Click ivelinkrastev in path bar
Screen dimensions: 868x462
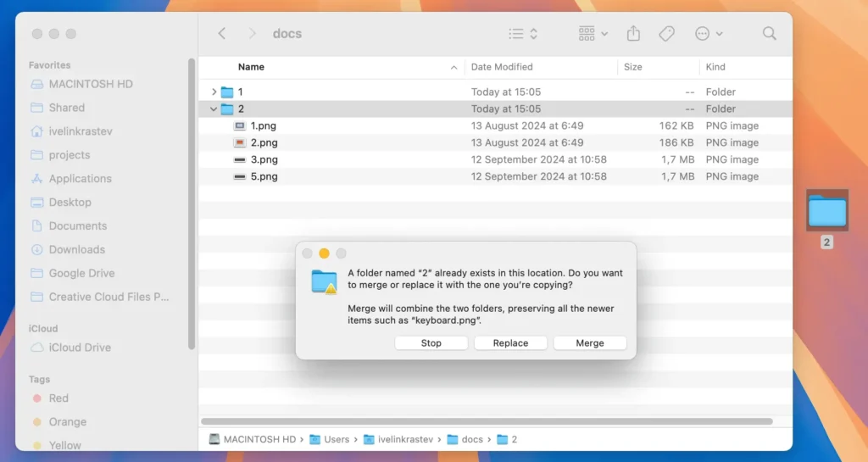(x=405, y=439)
